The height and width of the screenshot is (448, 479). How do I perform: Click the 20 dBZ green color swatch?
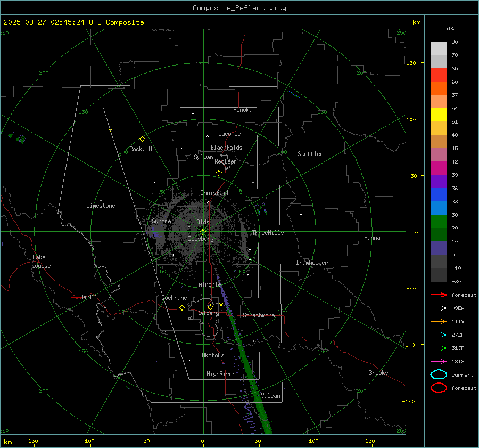click(x=439, y=221)
